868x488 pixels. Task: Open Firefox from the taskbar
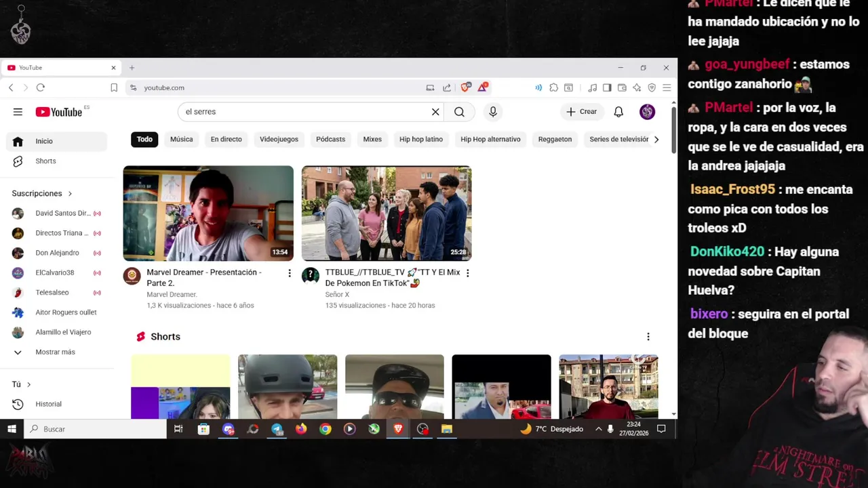click(301, 429)
